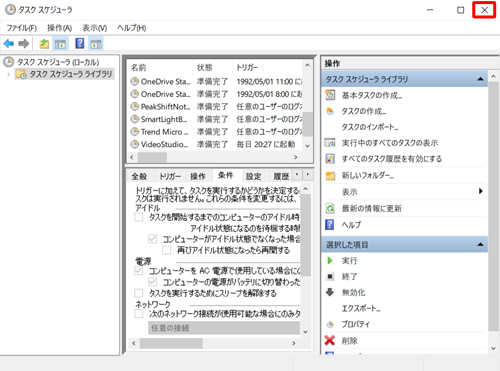The width and height of the screenshot is (500, 371).
Task: Toggle 再びアイドル状態になったら再開する checkbox
Action: tap(167, 250)
